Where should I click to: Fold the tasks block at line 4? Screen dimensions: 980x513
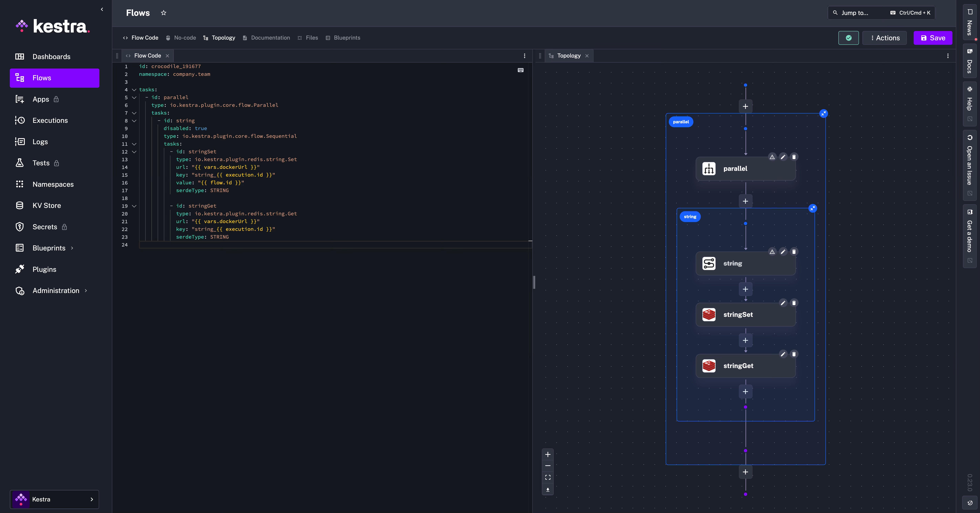[134, 90]
